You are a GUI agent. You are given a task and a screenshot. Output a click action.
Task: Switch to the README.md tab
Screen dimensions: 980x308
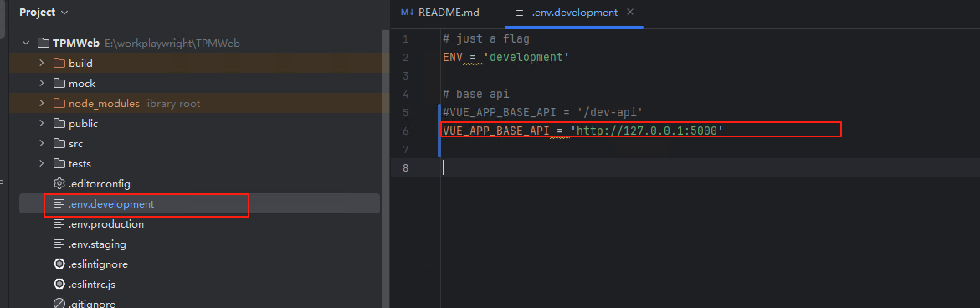tap(439, 13)
